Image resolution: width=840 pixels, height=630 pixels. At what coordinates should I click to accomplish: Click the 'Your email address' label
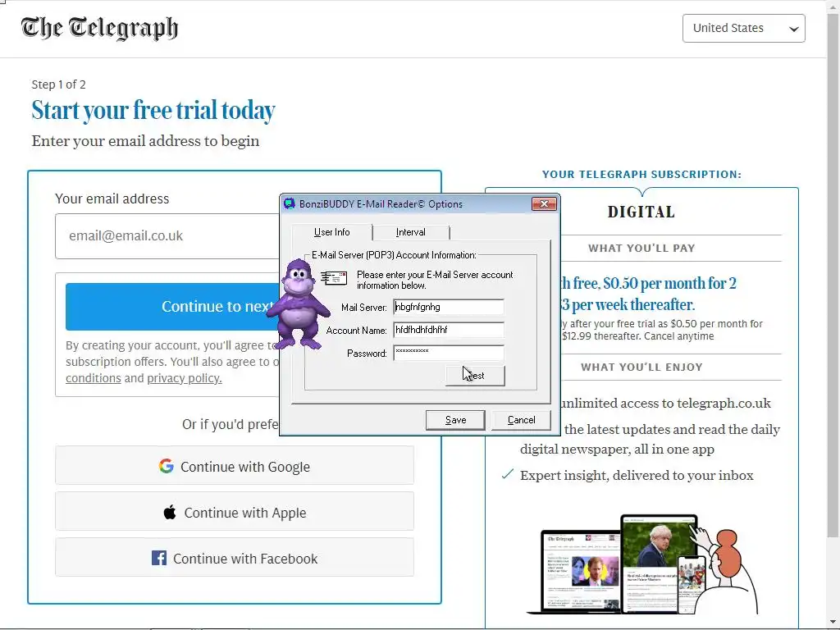pyautogui.click(x=112, y=199)
